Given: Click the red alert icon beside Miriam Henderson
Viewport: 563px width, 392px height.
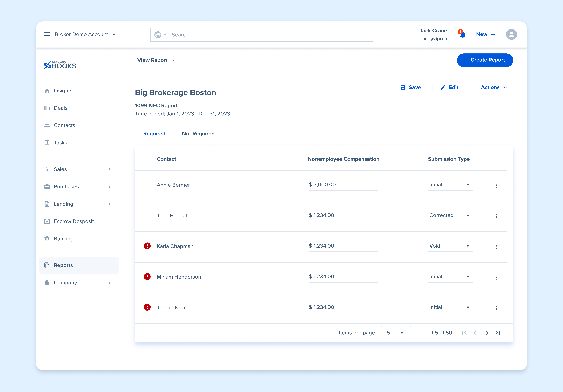Looking at the screenshot, I should 147,277.
